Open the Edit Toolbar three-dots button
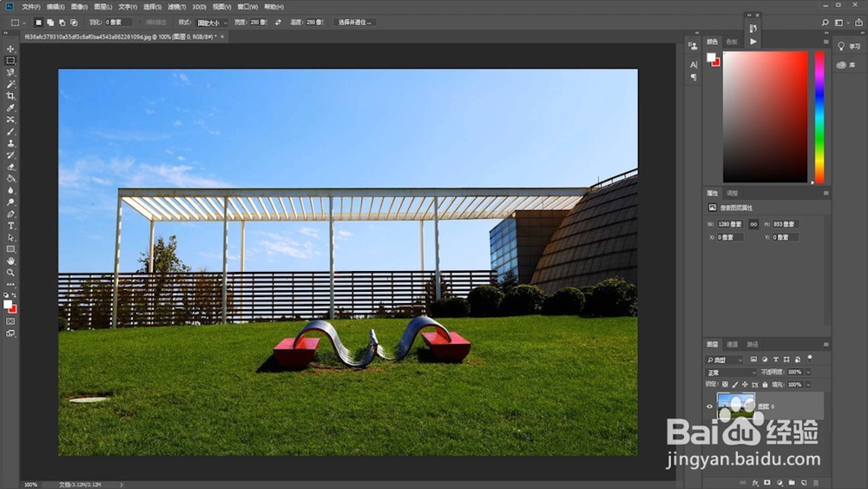The width and height of the screenshot is (868, 489). coord(10,285)
